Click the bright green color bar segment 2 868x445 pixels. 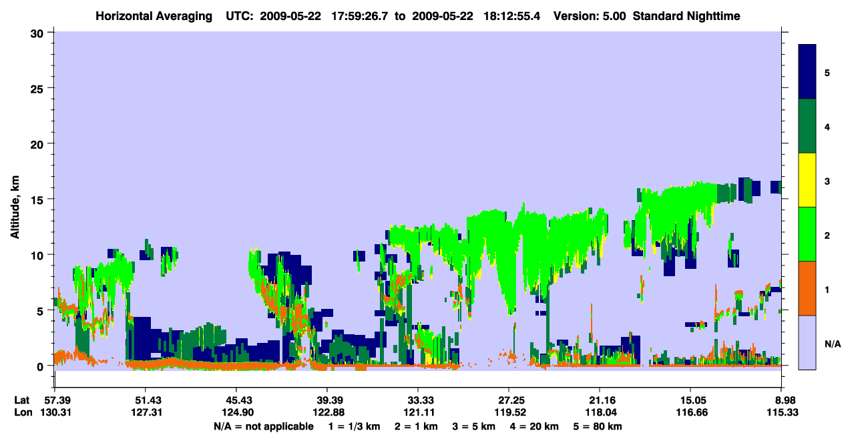[x=807, y=234]
